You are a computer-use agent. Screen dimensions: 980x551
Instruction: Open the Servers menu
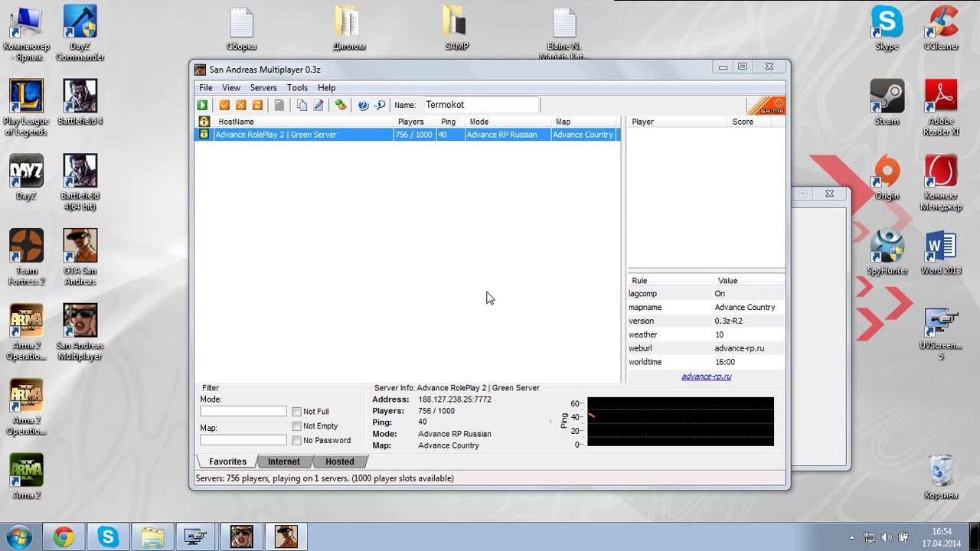point(263,88)
